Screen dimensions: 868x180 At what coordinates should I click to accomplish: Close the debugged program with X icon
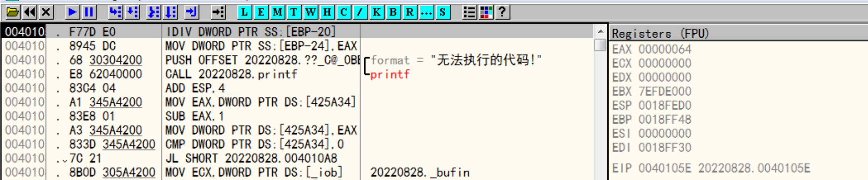[46, 12]
